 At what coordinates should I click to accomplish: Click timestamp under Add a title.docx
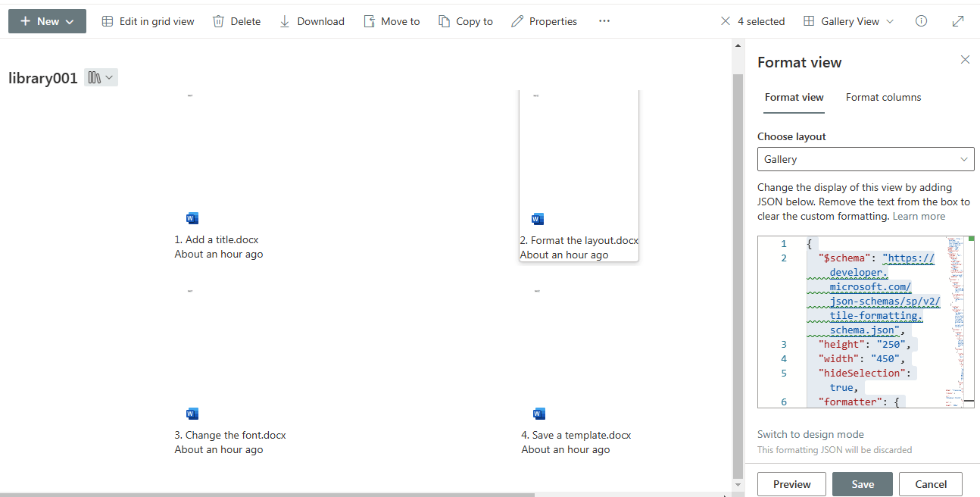(219, 254)
